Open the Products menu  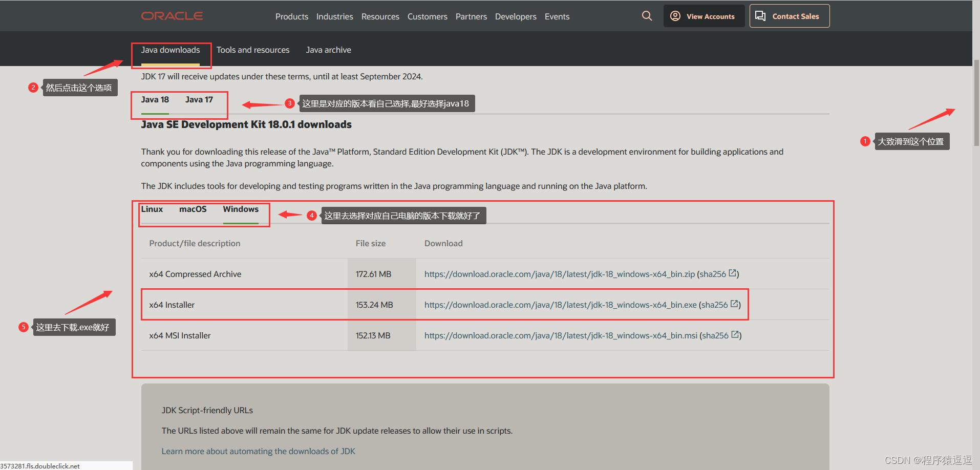coord(292,16)
